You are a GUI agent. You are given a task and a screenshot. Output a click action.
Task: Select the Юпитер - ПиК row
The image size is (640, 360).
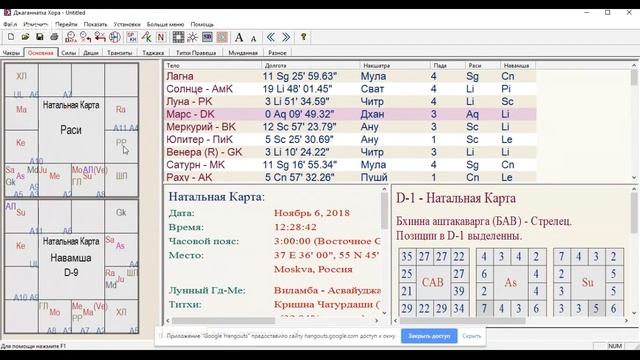[x=350, y=140]
